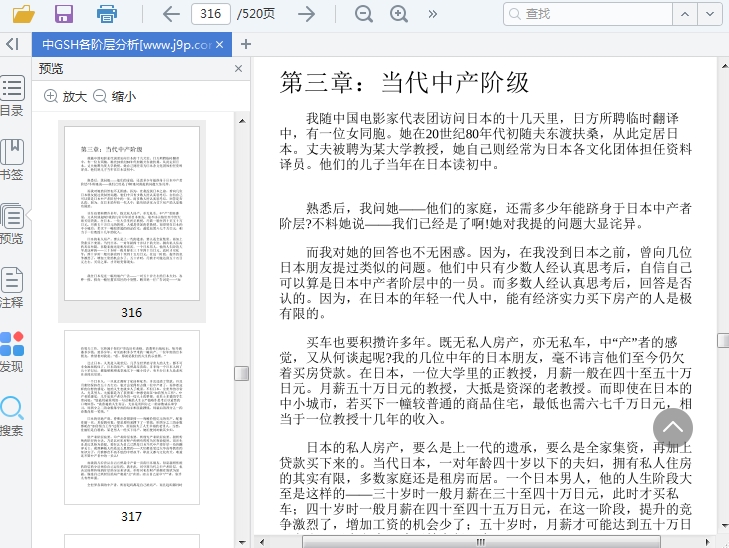Open the 注释 annotations panel
The height and width of the screenshot is (548, 729).
coord(12,288)
